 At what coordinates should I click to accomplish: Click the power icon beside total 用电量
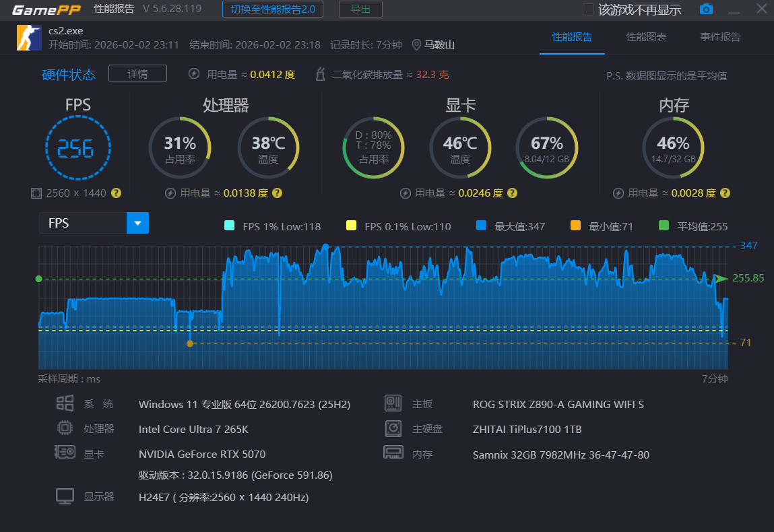pyautogui.click(x=194, y=74)
